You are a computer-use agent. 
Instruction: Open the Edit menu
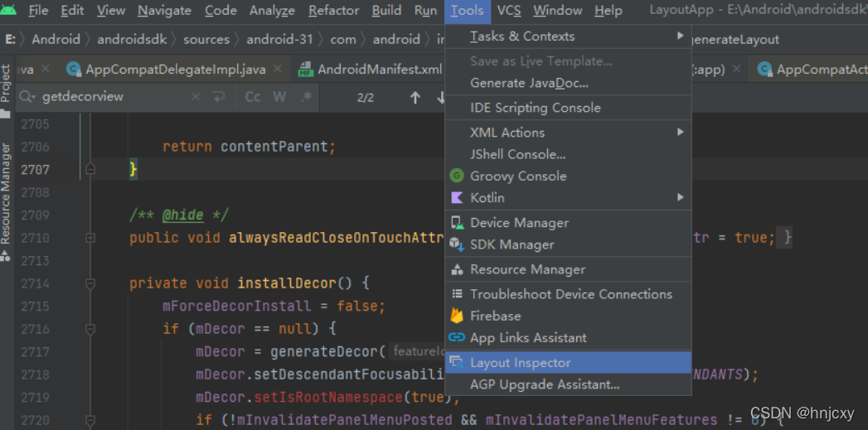click(x=72, y=11)
